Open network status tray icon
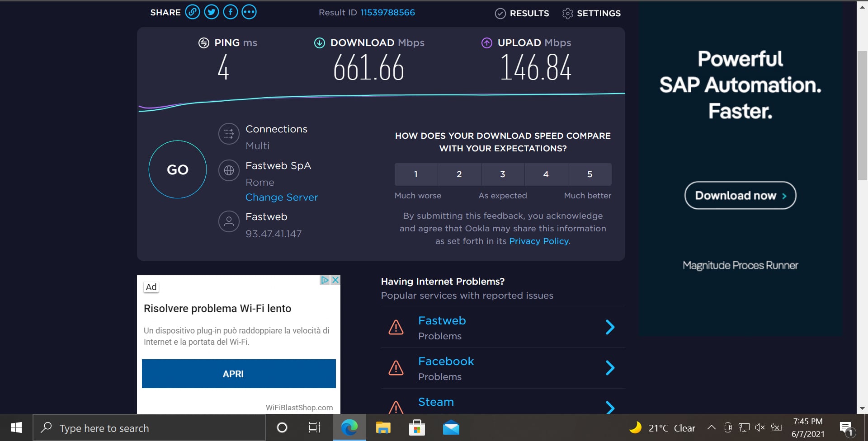Screen dimensions: 868x441 744,427
